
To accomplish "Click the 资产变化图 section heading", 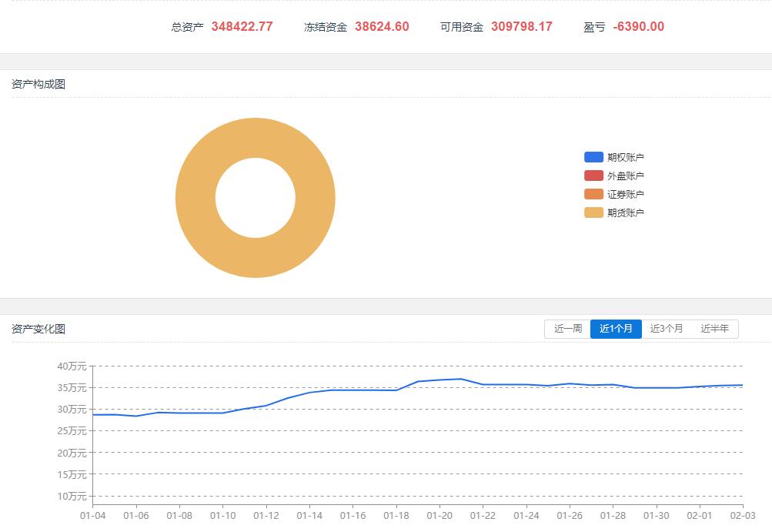I will pyautogui.click(x=38, y=329).
